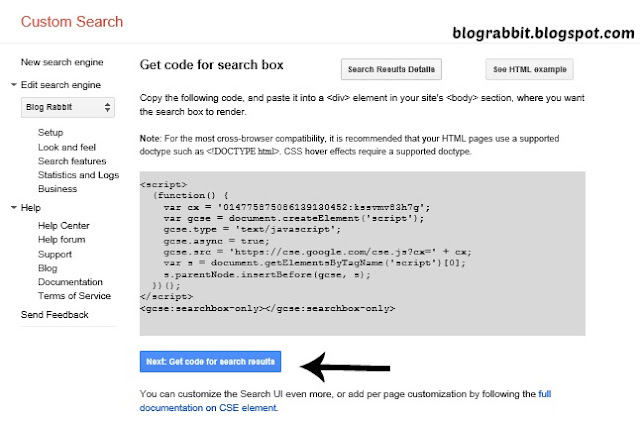Collapse the Edit search engine section arrow
This screenshot has width=640, height=421.
coord(13,85)
